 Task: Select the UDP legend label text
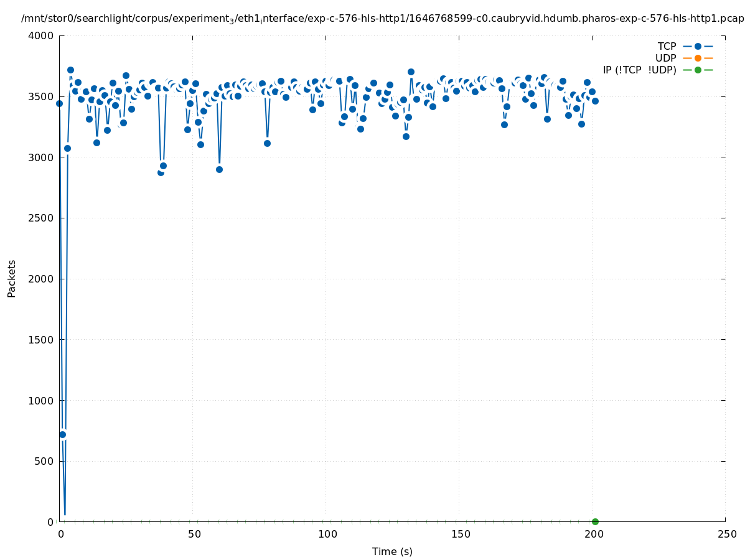pyautogui.click(x=665, y=58)
